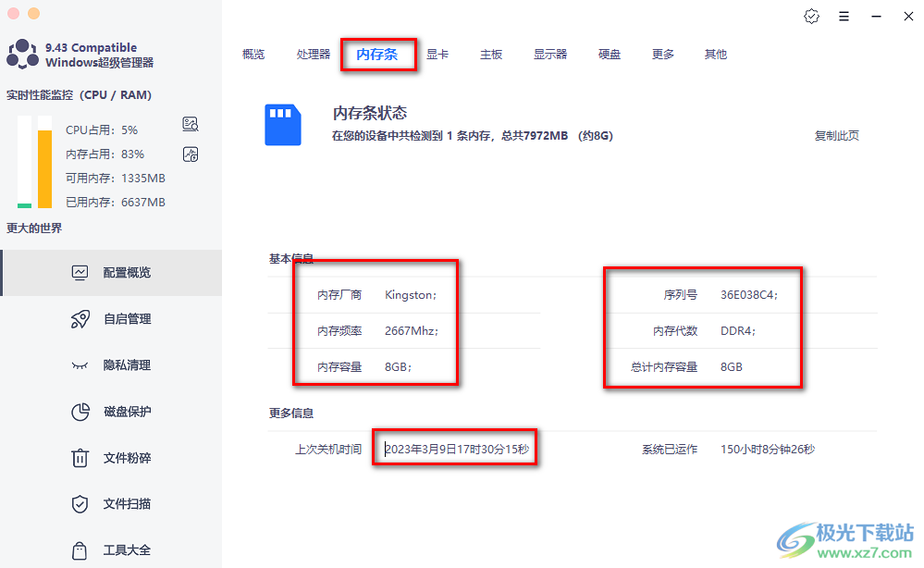Click the rocket icon for 自启管理

80,319
